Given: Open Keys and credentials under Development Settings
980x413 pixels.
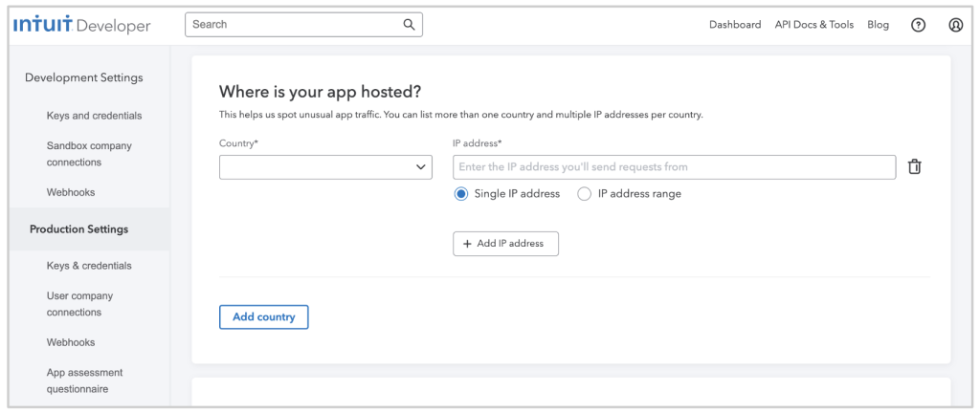Looking at the screenshot, I should (95, 116).
